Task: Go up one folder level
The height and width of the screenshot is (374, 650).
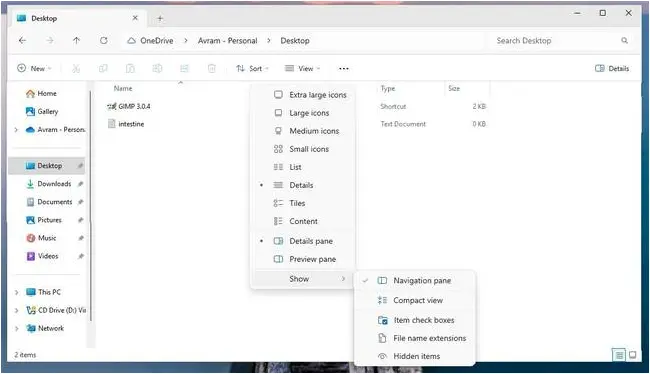Action: [x=76, y=40]
